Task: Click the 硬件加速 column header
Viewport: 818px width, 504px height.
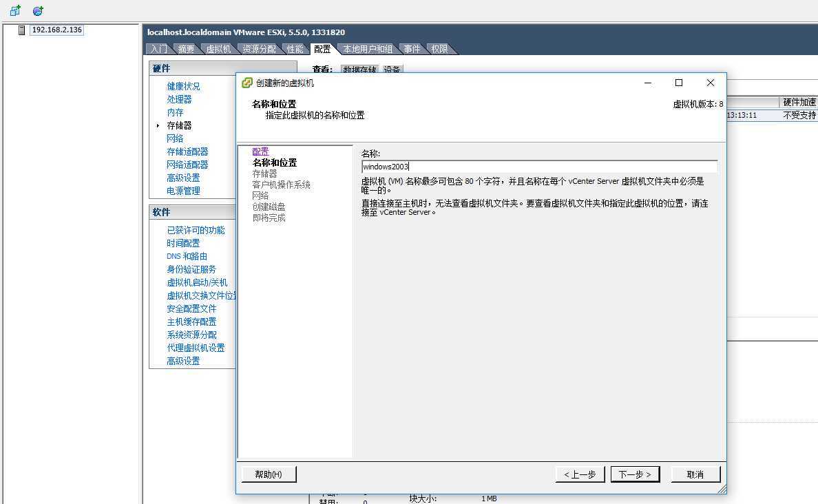Action: click(799, 103)
